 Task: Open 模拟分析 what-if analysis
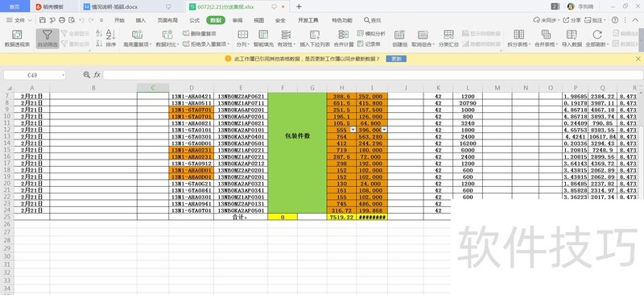[371, 34]
